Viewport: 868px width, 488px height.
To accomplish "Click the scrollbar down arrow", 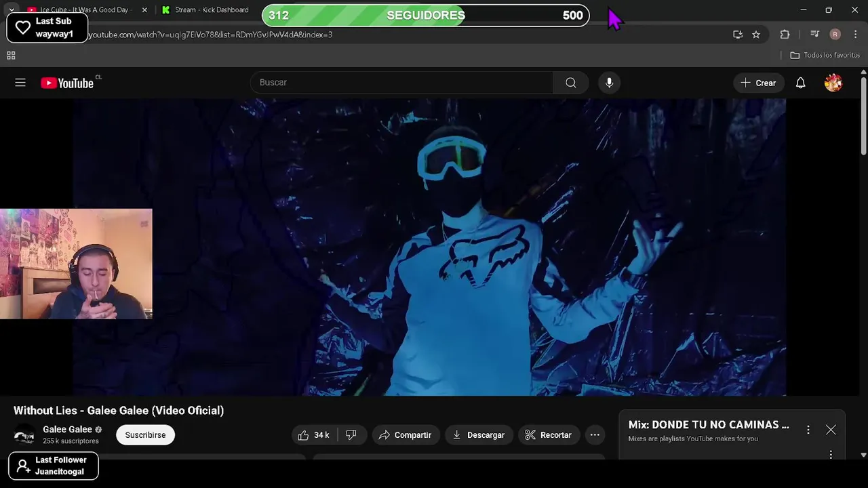I will (x=863, y=455).
